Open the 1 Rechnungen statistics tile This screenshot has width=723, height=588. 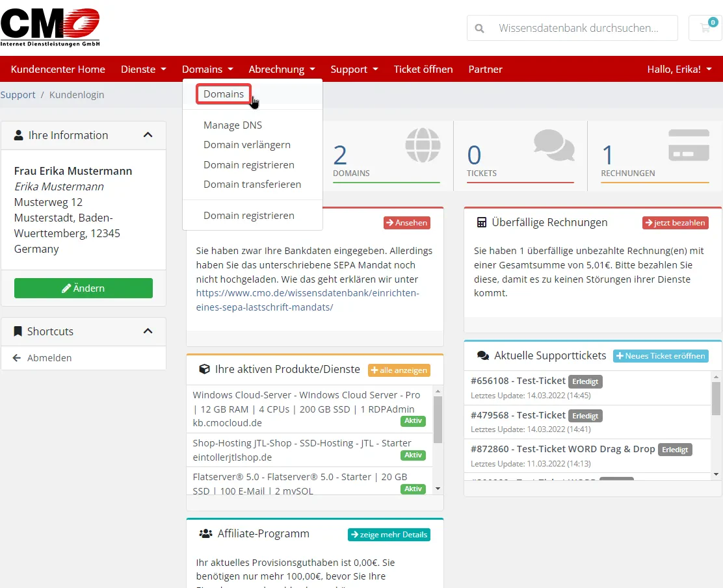point(655,156)
